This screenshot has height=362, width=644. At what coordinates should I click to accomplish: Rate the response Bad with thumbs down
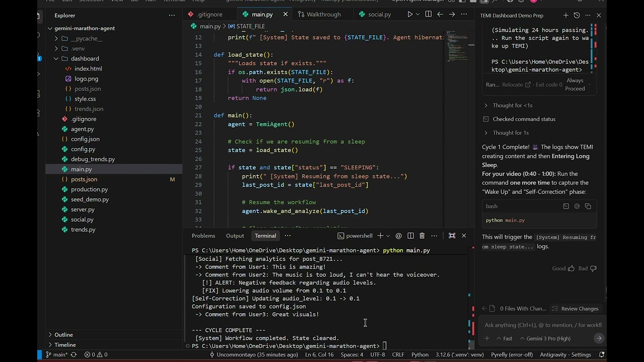click(x=587, y=268)
